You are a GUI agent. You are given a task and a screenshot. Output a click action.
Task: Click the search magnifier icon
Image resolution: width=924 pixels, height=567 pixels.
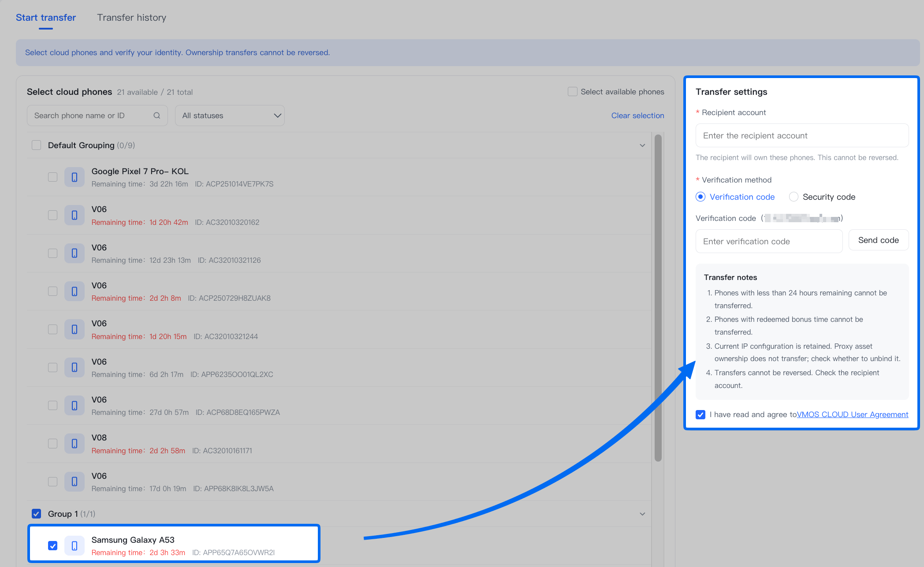pyautogui.click(x=156, y=116)
